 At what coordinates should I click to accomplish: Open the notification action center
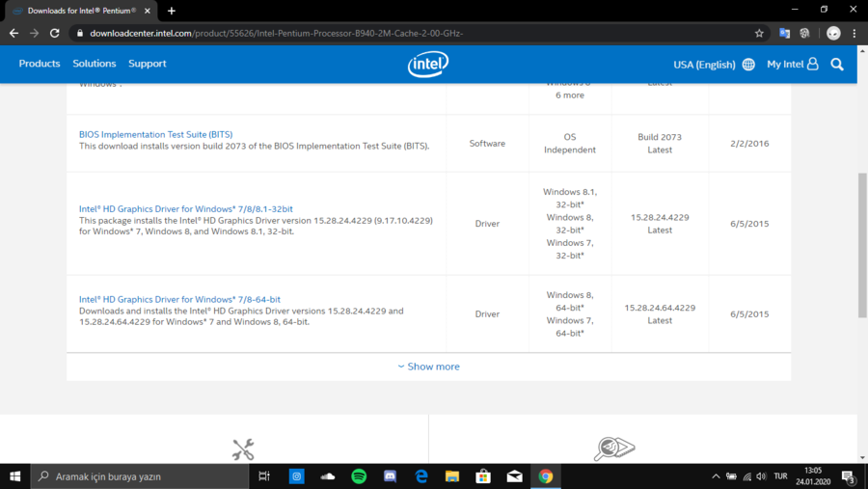(849, 476)
